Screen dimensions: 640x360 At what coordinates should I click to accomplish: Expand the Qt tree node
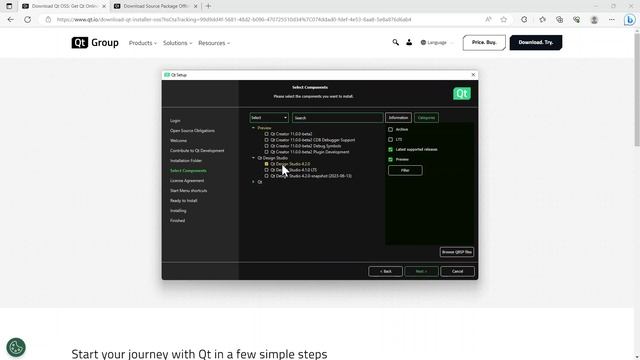click(x=253, y=182)
